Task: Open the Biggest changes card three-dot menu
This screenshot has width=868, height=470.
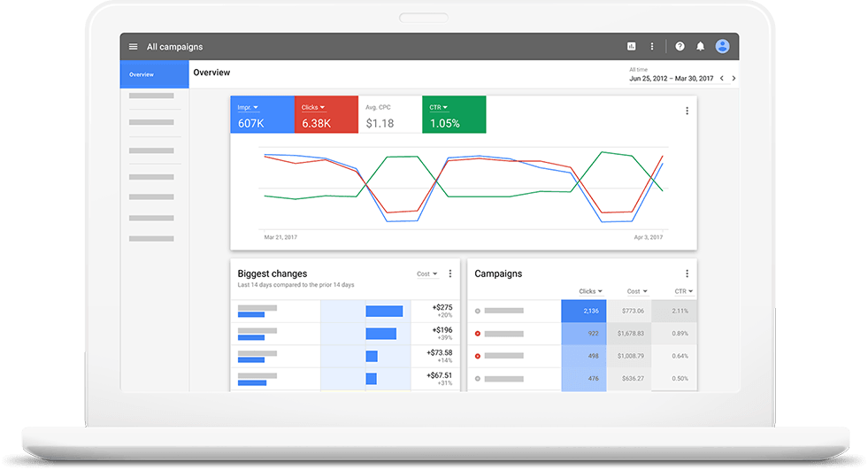Action: pos(450,274)
